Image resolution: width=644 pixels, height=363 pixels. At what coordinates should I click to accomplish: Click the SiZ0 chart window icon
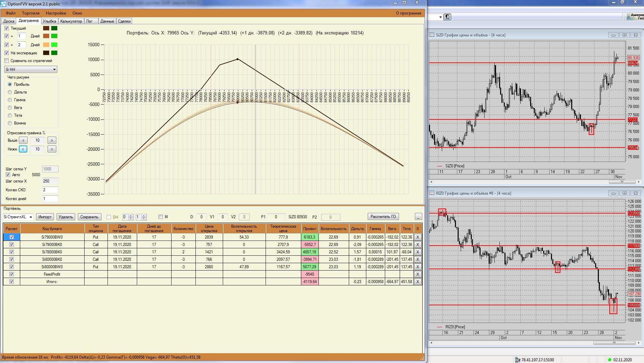point(432,35)
